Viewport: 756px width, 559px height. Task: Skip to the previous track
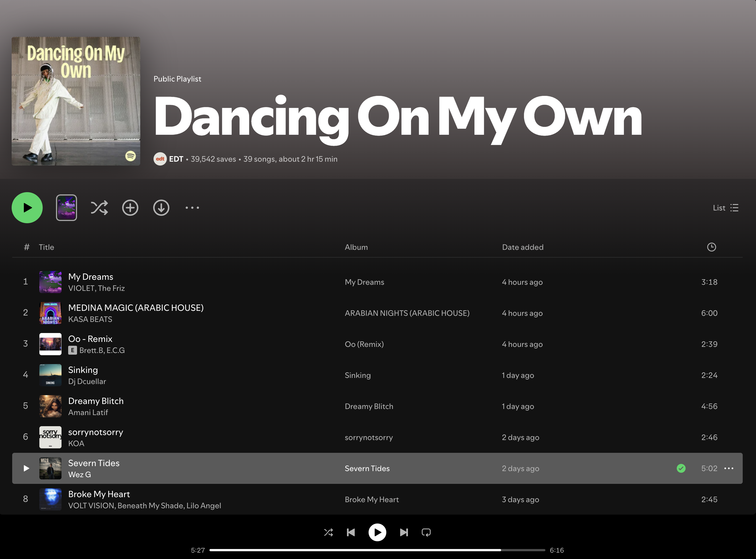point(351,532)
